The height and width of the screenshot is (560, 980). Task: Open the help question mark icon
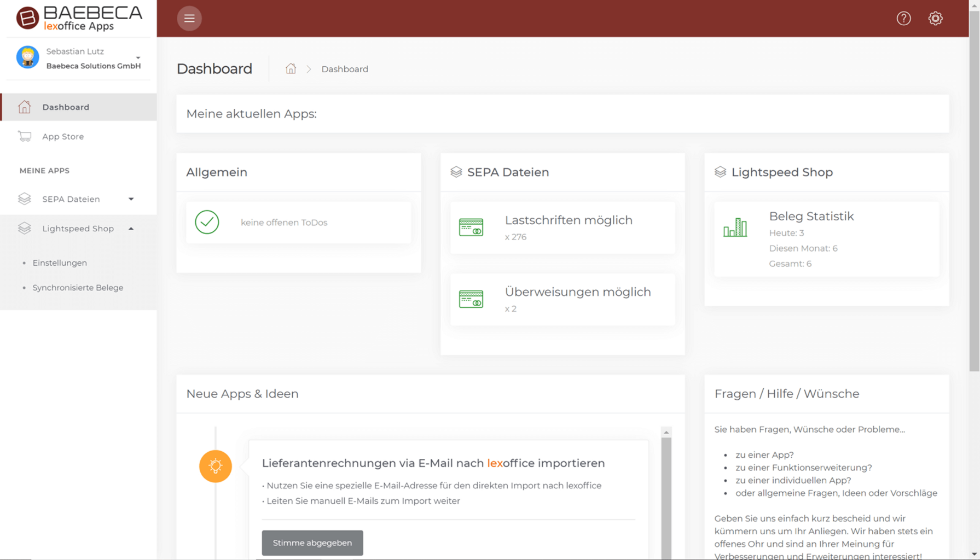903,19
